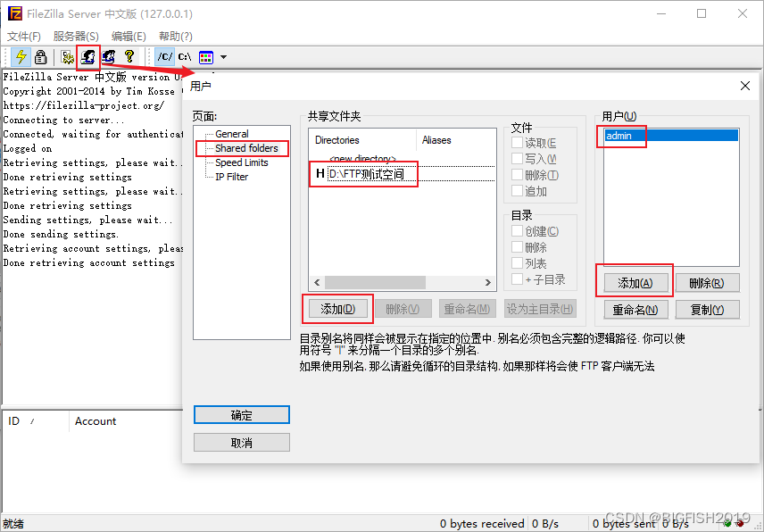This screenshot has width=764, height=532.
Task: Toggle 写入 file permission checkbox
Action: tap(517, 159)
